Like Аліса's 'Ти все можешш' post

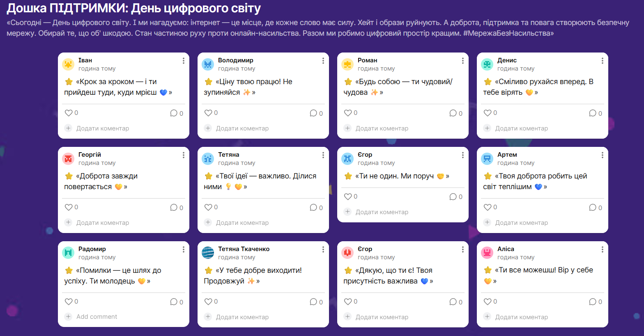pos(488,302)
